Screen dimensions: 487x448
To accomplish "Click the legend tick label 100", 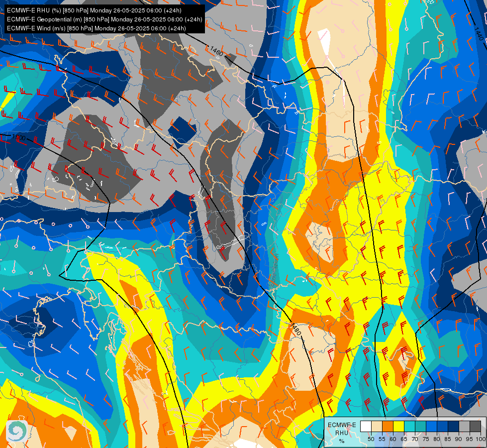I will 481,439.
